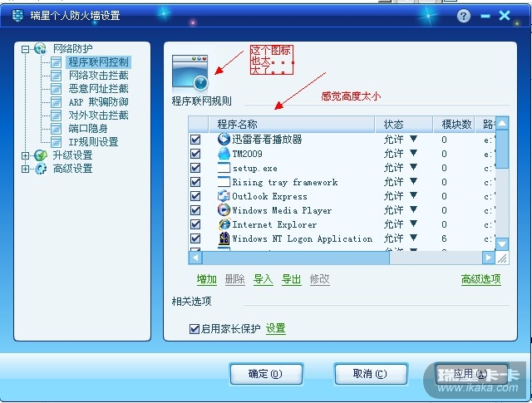
Task: Open status dropdown for TM2009
Action: [413, 153]
